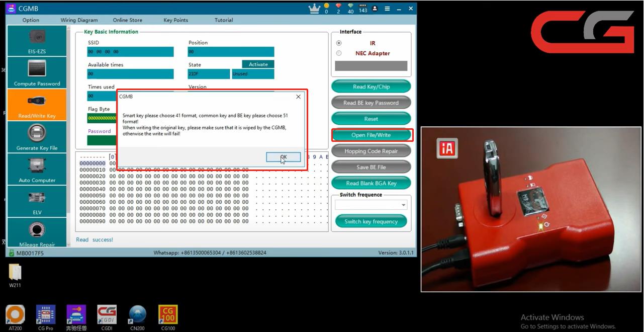Select the NEC Adapter radio button
The image size is (644, 332).
click(339, 53)
